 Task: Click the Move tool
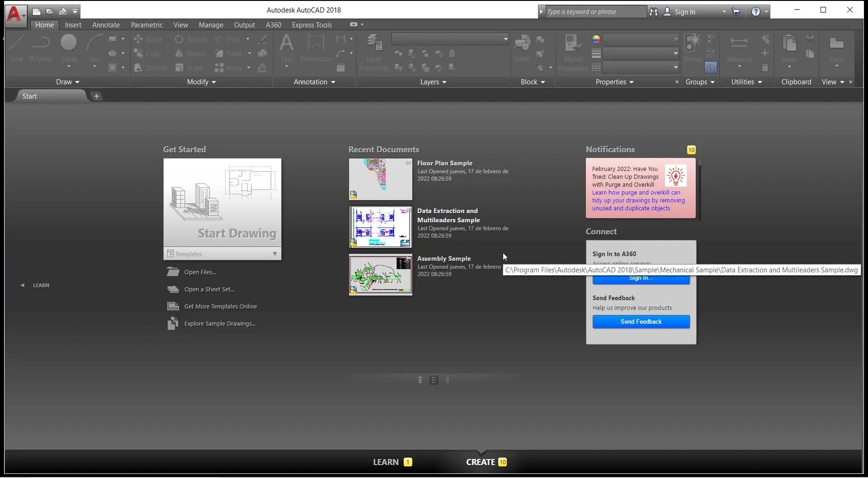tap(148, 39)
